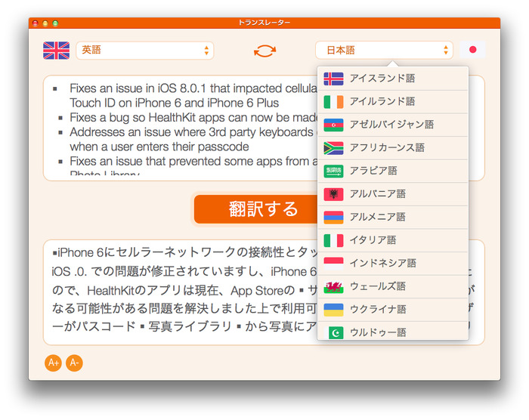Swap languages with the circular arrows icon

(264, 51)
